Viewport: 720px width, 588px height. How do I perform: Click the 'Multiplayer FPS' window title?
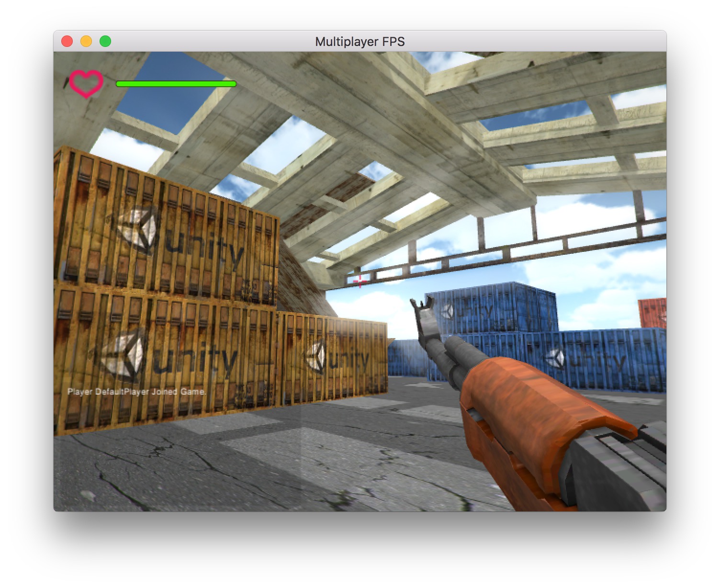tap(360, 42)
